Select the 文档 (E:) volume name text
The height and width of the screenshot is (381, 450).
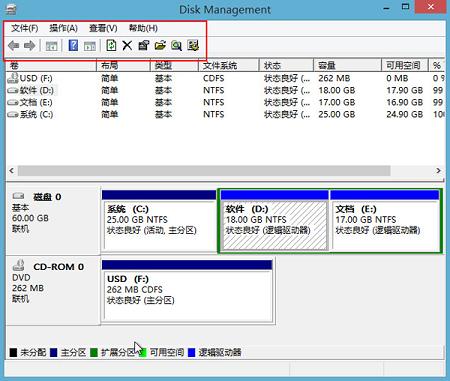[36, 102]
